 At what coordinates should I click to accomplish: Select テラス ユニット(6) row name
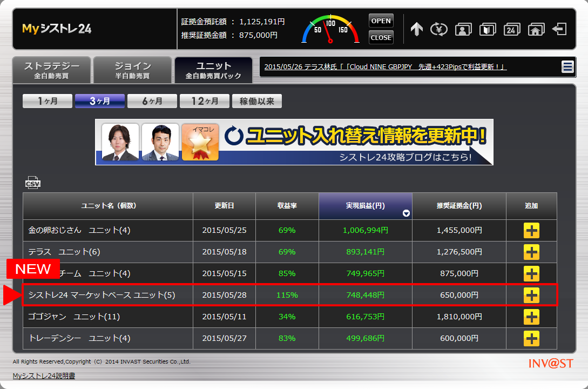64,252
